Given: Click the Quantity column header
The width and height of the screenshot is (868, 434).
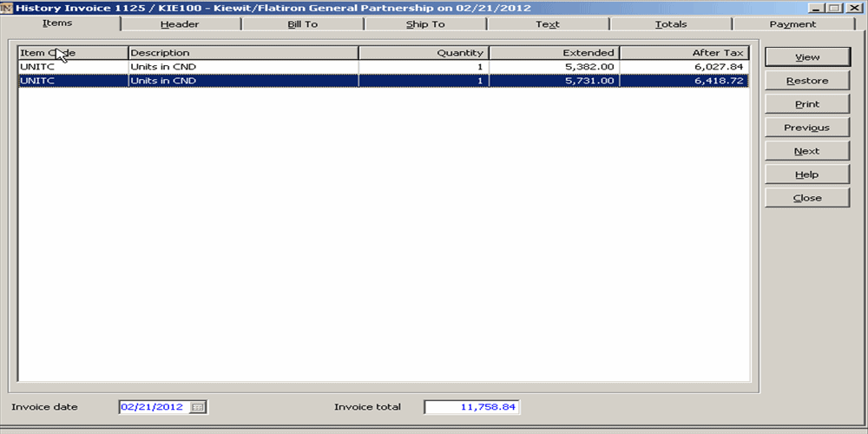Looking at the screenshot, I should [424, 53].
